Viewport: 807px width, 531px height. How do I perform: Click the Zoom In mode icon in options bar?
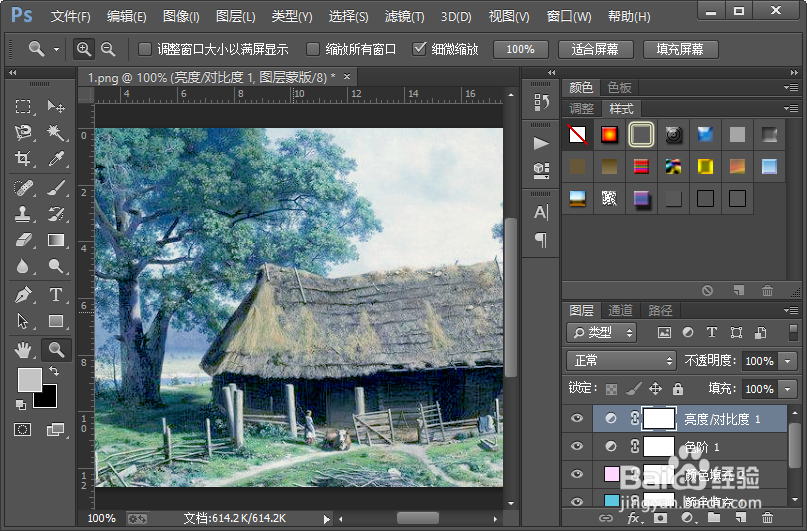point(83,49)
